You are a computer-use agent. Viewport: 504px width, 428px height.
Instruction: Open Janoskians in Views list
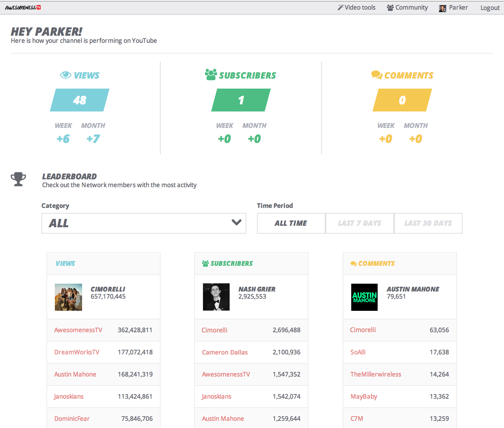click(x=69, y=397)
